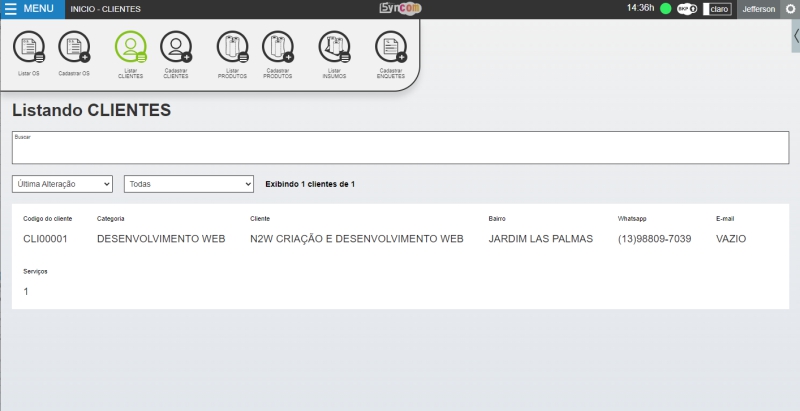This screenshot has width=800, height=411.
Task: Open settings via the gear icon
Action: pos(790,9)
